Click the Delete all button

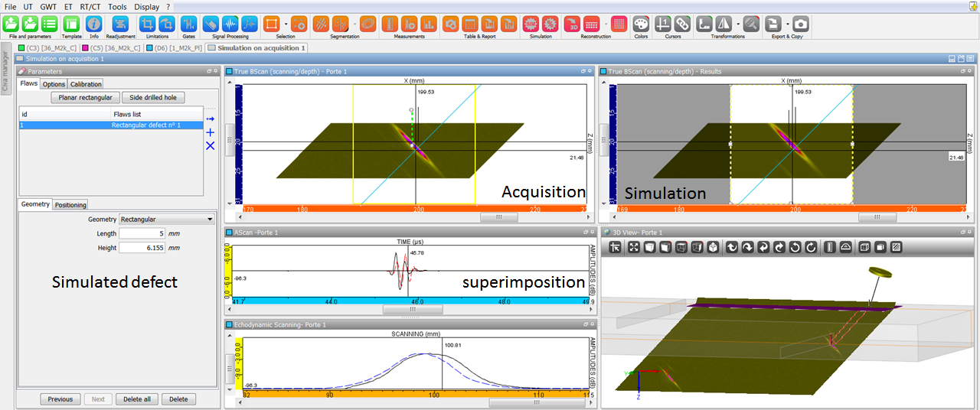tap(137, 399)
